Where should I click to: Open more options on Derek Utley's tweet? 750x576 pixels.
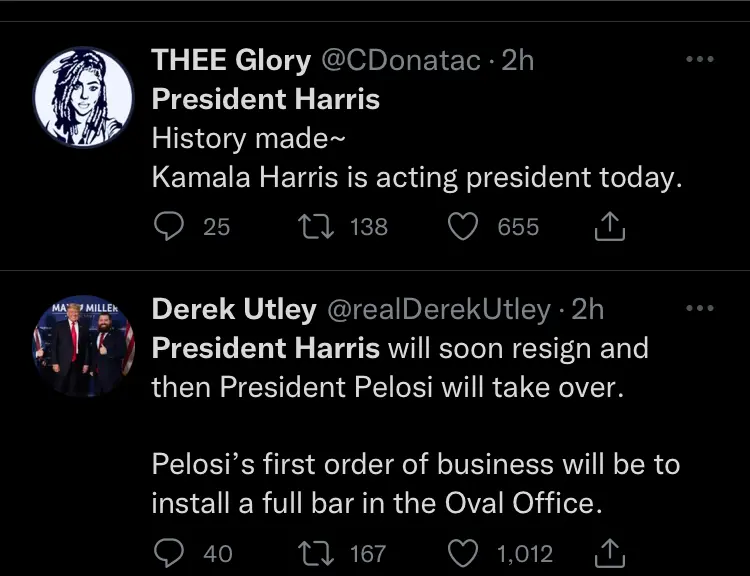700,310
